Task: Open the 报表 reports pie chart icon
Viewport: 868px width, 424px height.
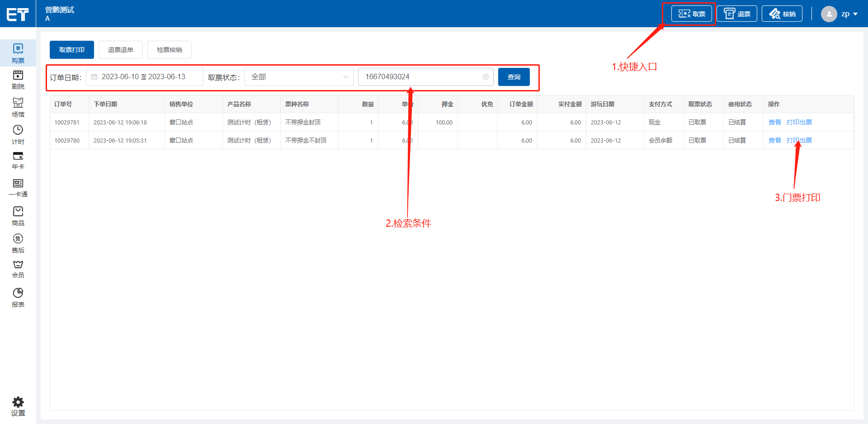Action: [x=18, y=297]
